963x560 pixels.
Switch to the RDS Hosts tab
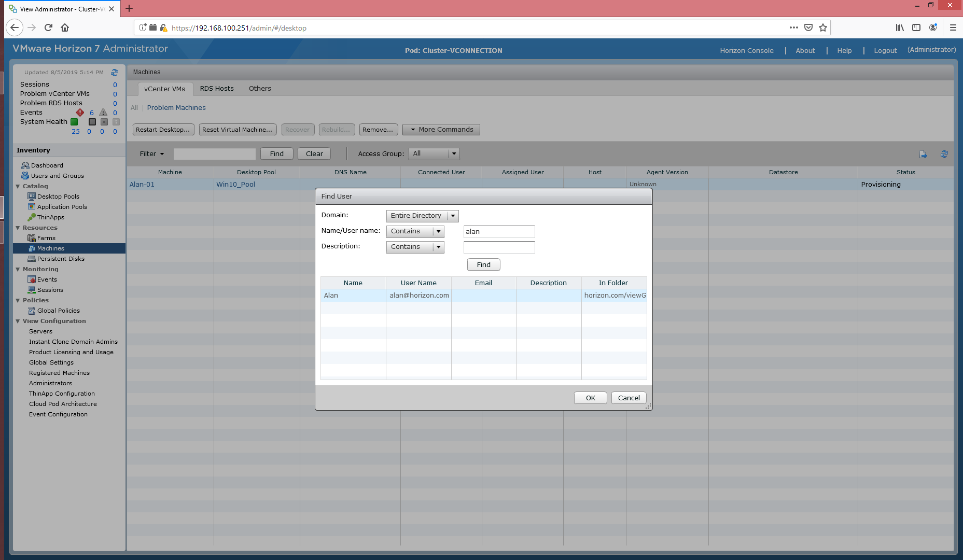(217, 89)
